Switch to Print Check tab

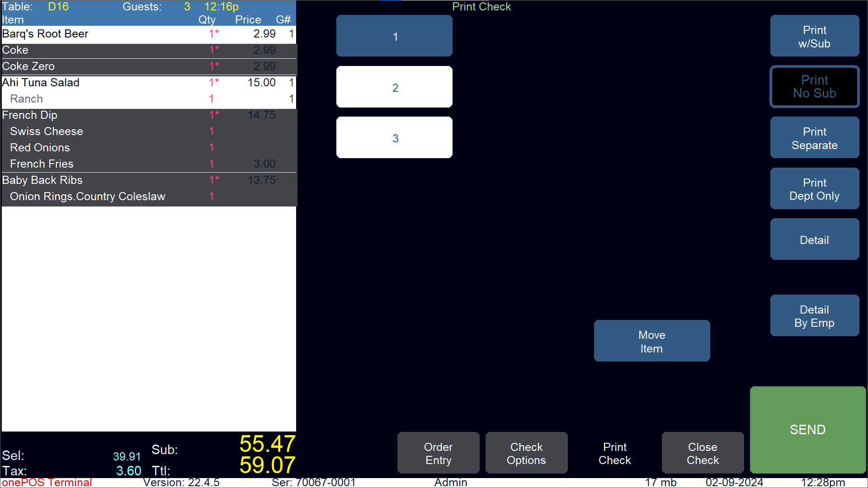(x=614, y=453)
